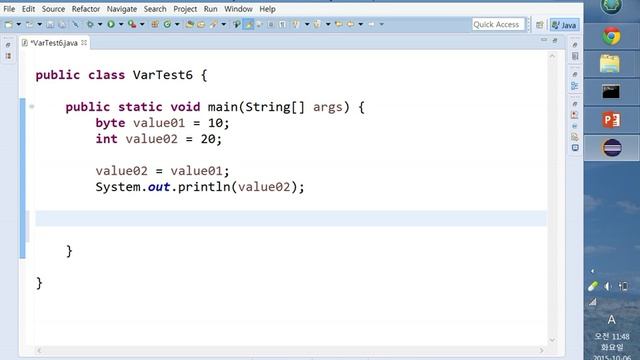This screenshot has height=360, width=640.
Task: Open PowerPoint from the taskbar
Action: coord(611,120)
